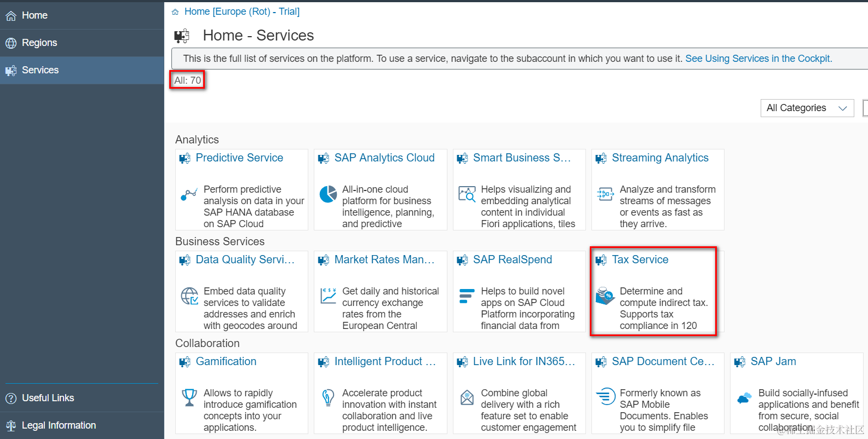The height and width of the screenshot is (439, 868).
Task: Click the Home - Services page title
Action: (x=258, y=36)
